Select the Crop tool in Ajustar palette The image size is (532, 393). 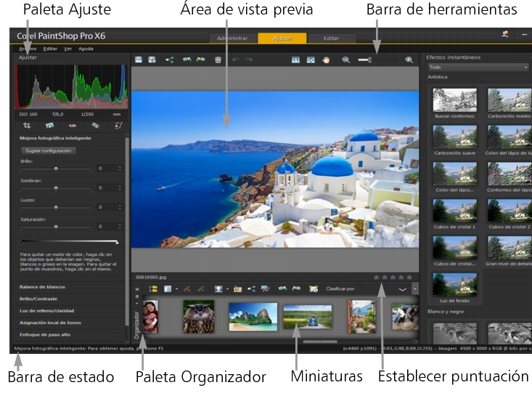tap(26, 125)
